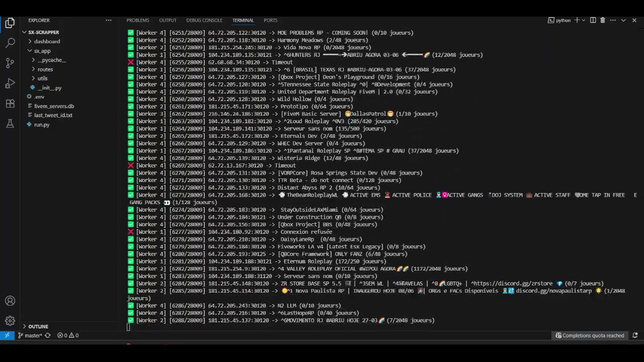Screen dimensions: 644x362
Task: Open the Manage gear in activity bar
Action: (x=10, y=321)
